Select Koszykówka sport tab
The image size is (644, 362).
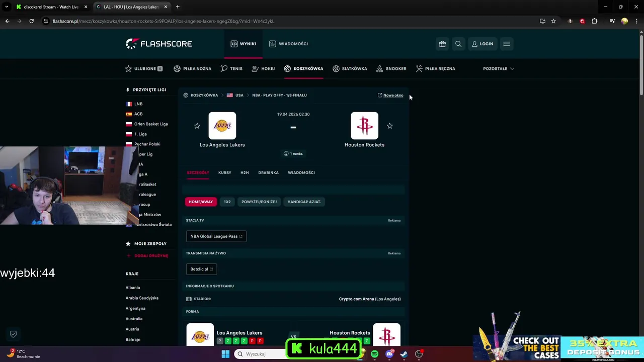303,68
